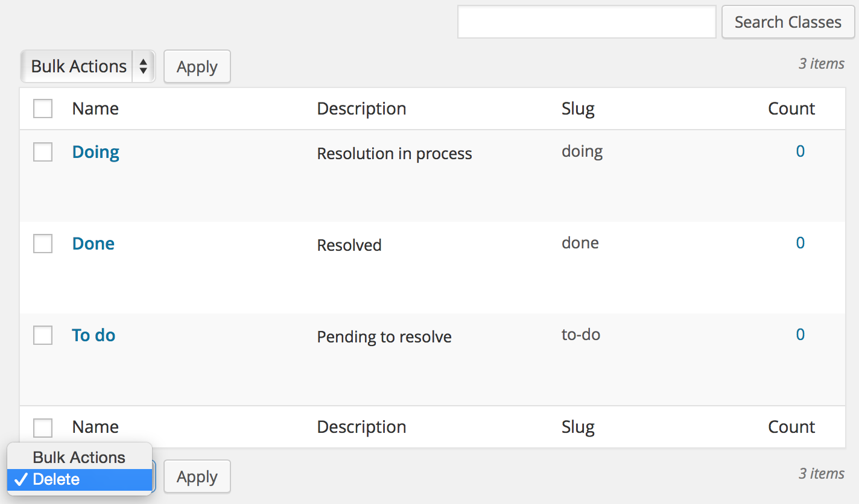
Task: Check the Doing row checkbox
Action: 43,152
